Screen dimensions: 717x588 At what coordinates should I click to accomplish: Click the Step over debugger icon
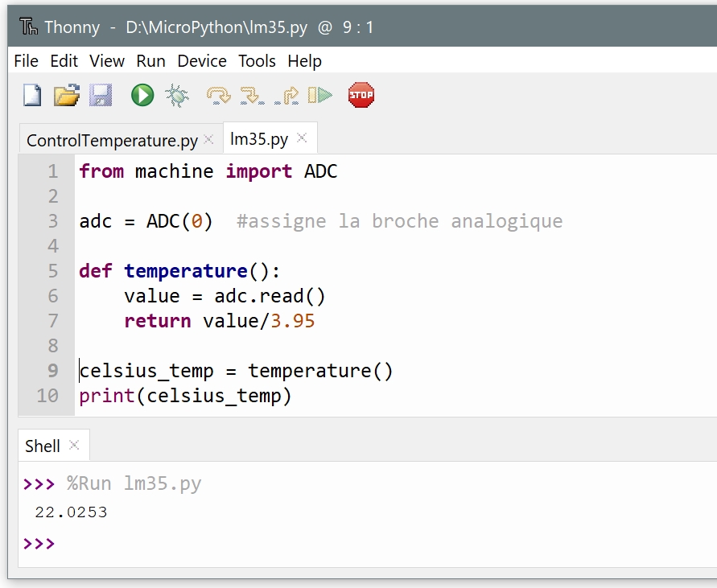pyautogui.click(x=219, y=96)
